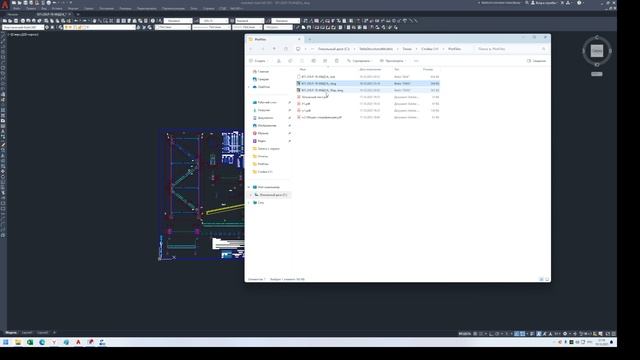Click the Windows Start button
This screenshot has width=640, height=360.
(6, 342)
